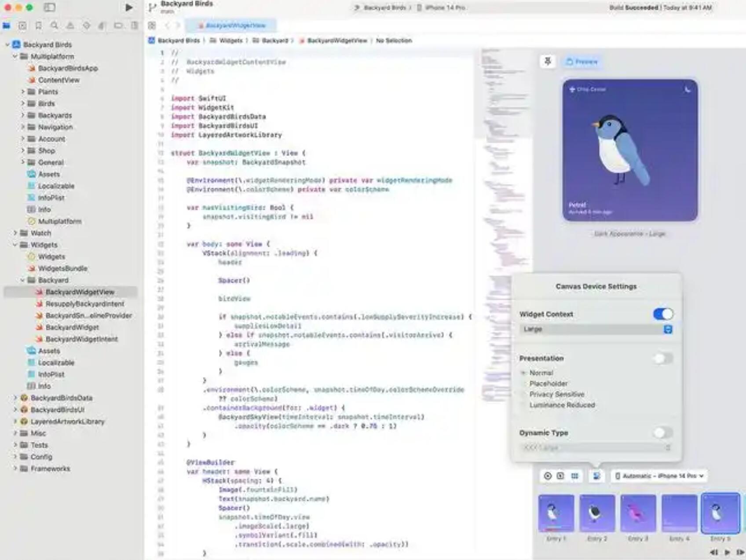
Task: Select the Entry 5 timeline thumbnail
Action: pyautogui.click(x=720, y=513)
